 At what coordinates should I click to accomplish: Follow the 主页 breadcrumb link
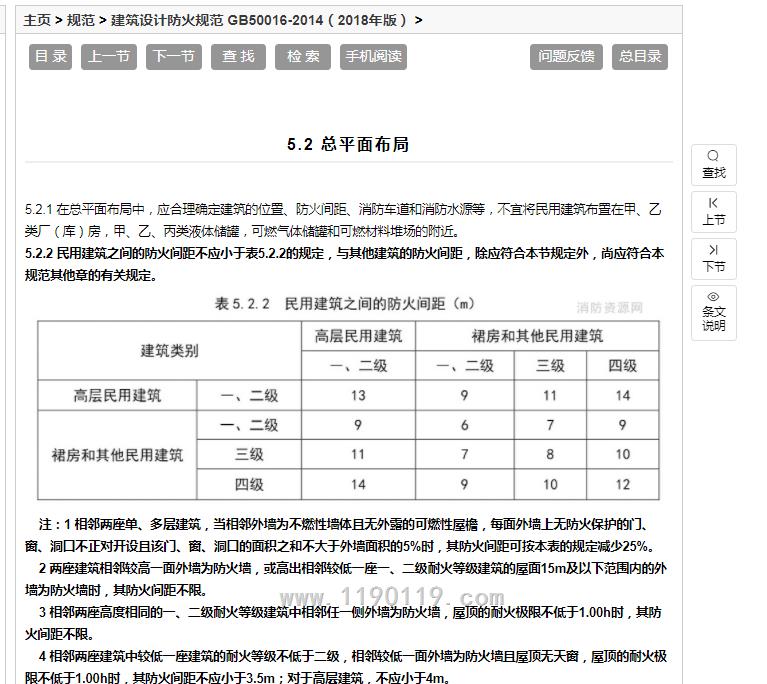point(37,20)
